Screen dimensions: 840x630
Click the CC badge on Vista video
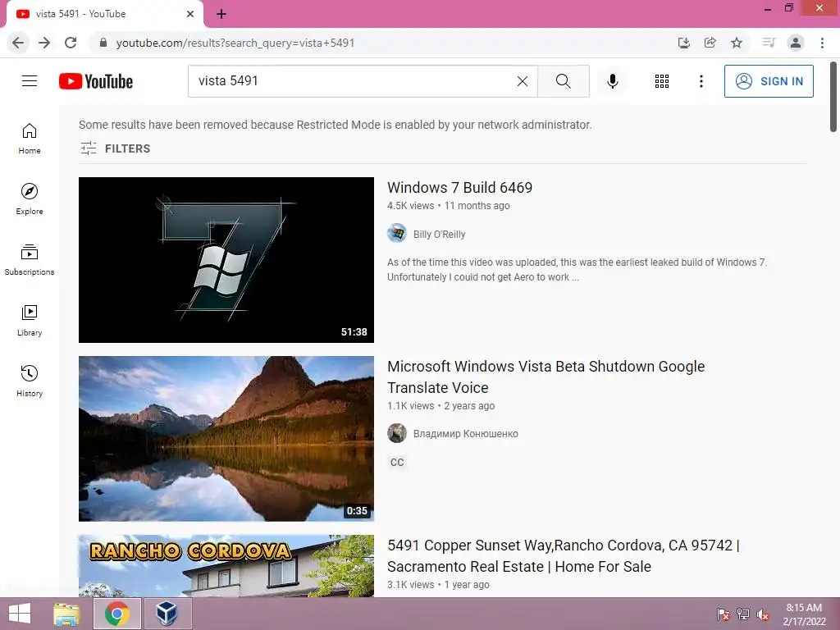click(x=397, y=463)
